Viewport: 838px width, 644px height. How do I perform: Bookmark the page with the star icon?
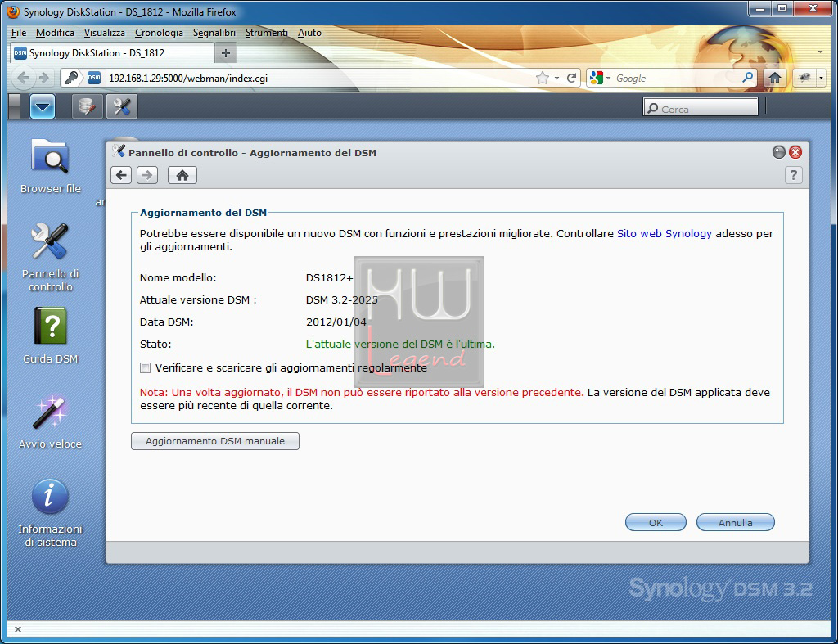[543, 78]
